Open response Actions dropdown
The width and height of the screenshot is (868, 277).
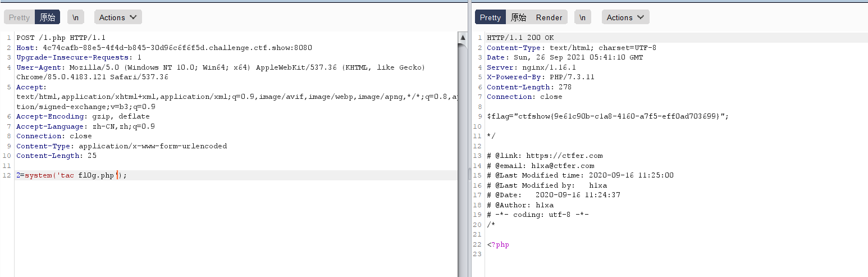coord(625,17)
